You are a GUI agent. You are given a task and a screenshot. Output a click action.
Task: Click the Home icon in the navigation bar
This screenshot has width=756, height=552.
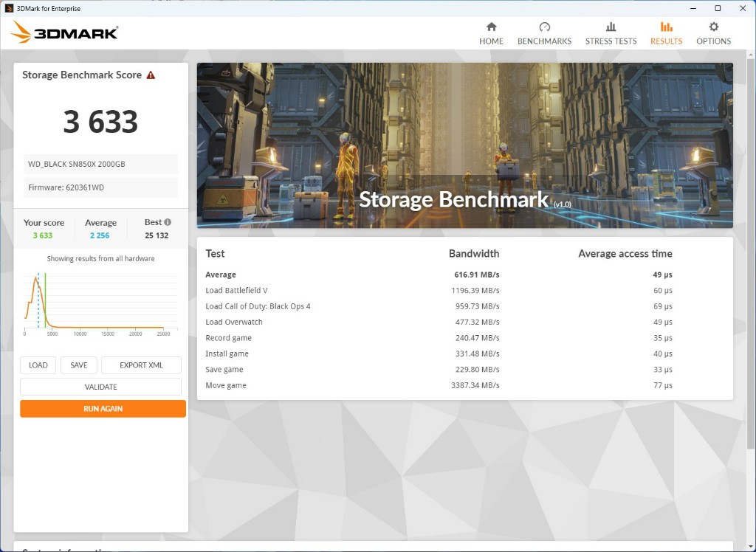491,27
